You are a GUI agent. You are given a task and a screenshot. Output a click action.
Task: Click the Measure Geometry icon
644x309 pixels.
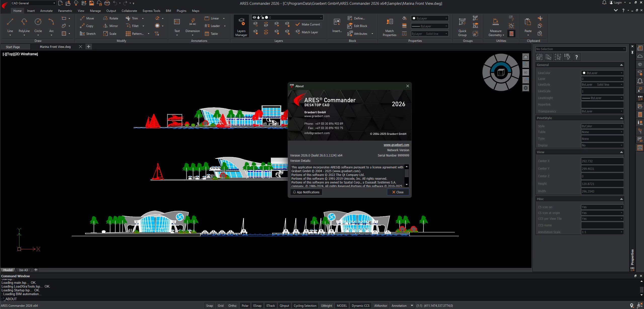pos(496,22)
